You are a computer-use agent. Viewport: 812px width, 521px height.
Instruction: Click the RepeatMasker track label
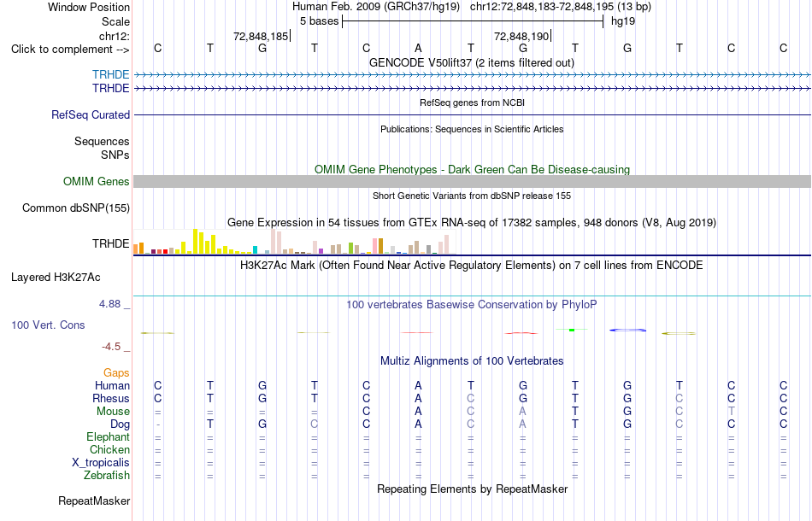coord(94,501)
